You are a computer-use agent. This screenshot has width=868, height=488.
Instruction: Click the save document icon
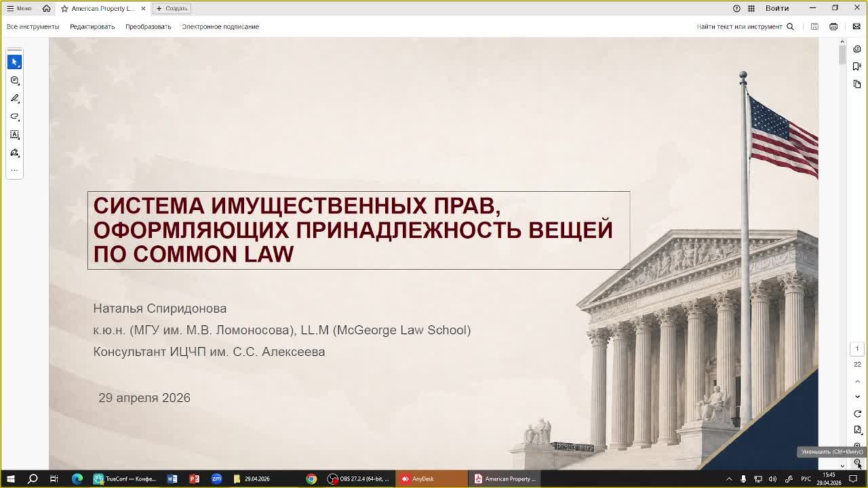pyautogui.click(x=814, y=26)
